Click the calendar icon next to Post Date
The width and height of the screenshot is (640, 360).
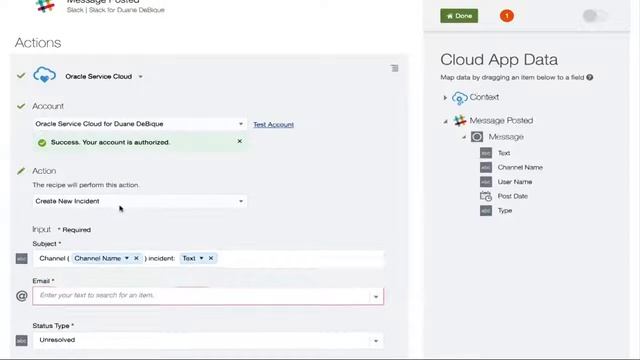[x=486, y=196]
